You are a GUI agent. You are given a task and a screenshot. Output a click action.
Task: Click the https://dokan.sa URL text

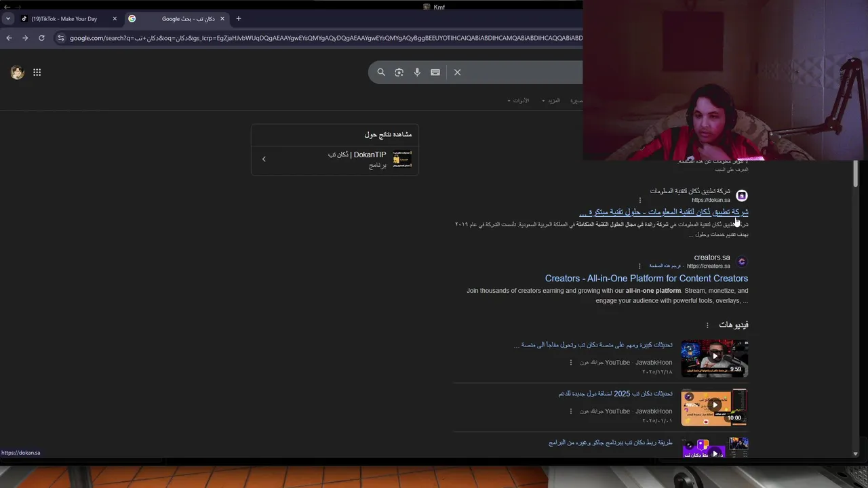coord(711,200)
